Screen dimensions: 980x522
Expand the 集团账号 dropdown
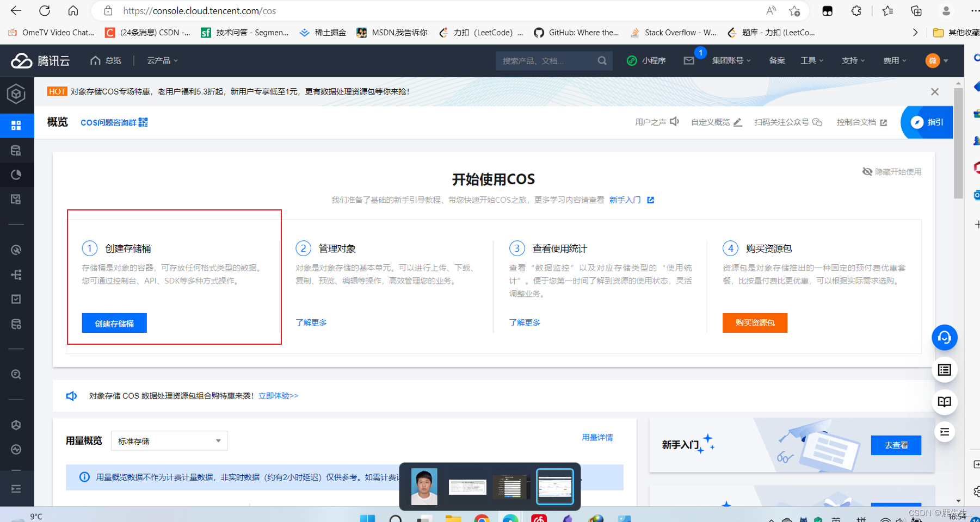tap(731, 60)
